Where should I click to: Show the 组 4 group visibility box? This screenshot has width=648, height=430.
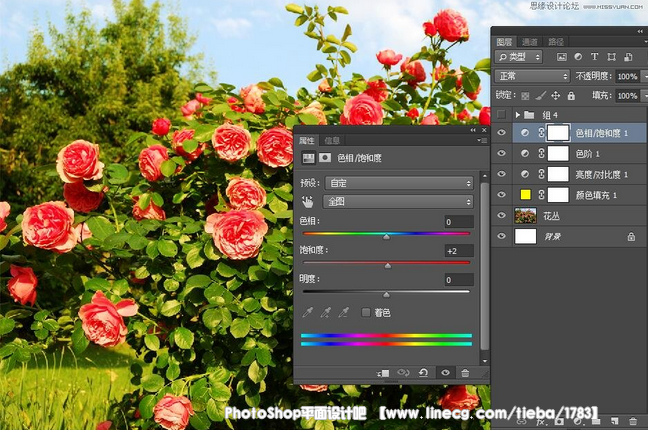[501, 115]
